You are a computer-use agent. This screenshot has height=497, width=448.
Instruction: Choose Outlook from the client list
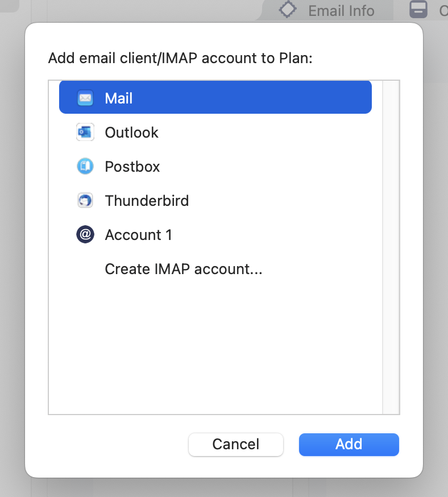coord(131,132)
